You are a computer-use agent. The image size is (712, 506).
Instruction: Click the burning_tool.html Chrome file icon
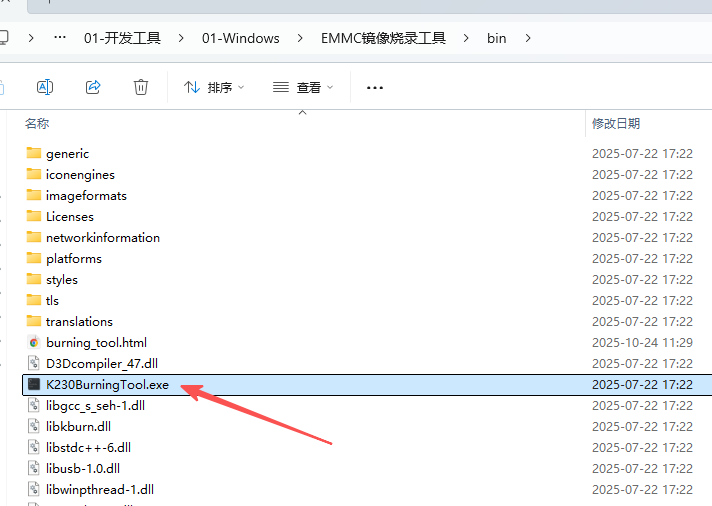point(34,343)
